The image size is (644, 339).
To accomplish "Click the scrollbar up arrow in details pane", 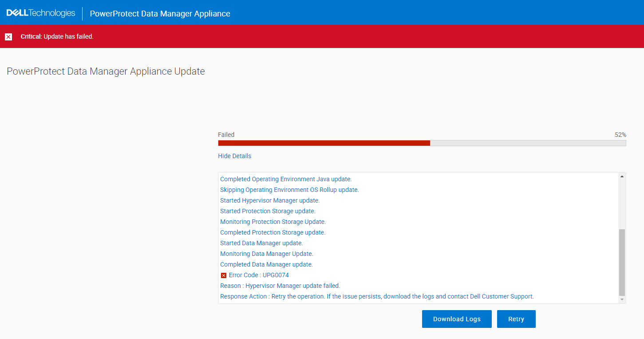I will click(622, 175).
